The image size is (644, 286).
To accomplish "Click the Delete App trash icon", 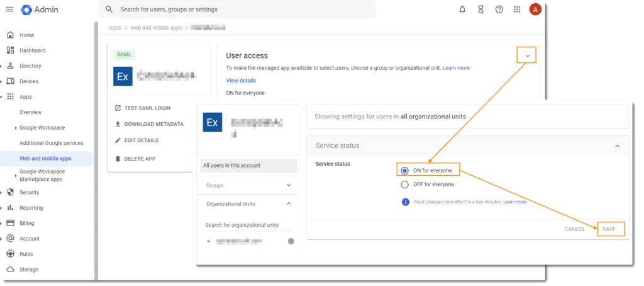I will pyautogui.click(x=118, y=158).
